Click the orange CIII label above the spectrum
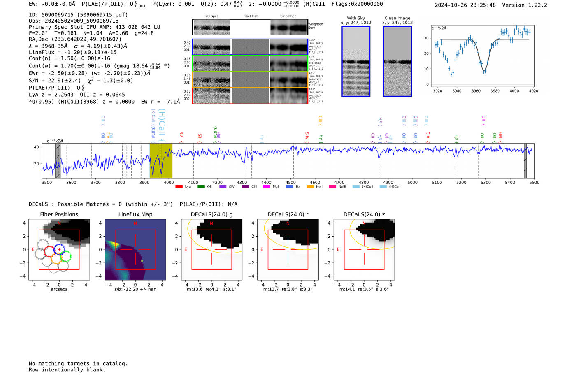Image resolution: width=576 pixels, height=392 pixels. (x=320, y=121)
